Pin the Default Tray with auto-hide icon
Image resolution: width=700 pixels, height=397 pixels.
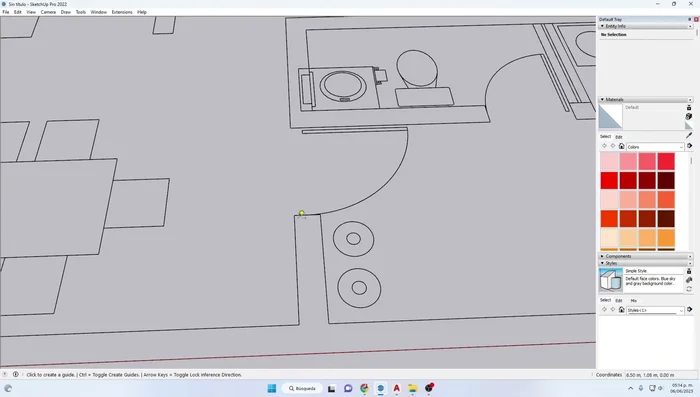690,19
